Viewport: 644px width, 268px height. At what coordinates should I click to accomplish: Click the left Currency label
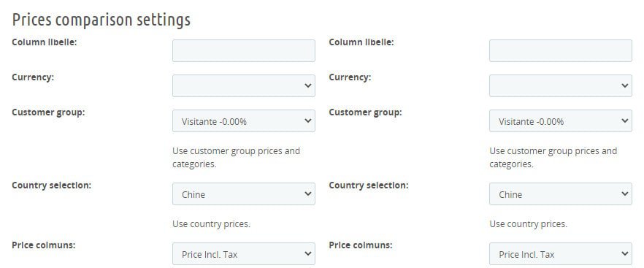click(x=33, y=77)
